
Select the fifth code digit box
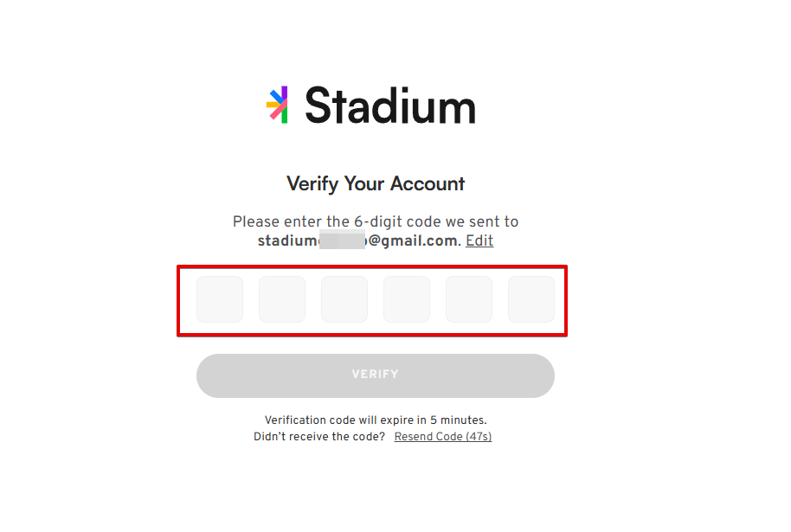pos(469,299)
